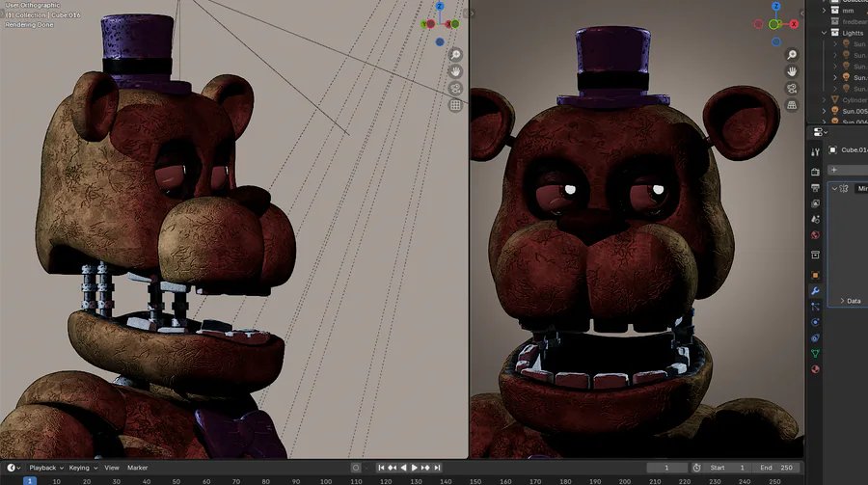Screen dimensions: 868x485
Task: Toggle camera view in left viewport
Action: pyautogui.click(x=455, y=88)
